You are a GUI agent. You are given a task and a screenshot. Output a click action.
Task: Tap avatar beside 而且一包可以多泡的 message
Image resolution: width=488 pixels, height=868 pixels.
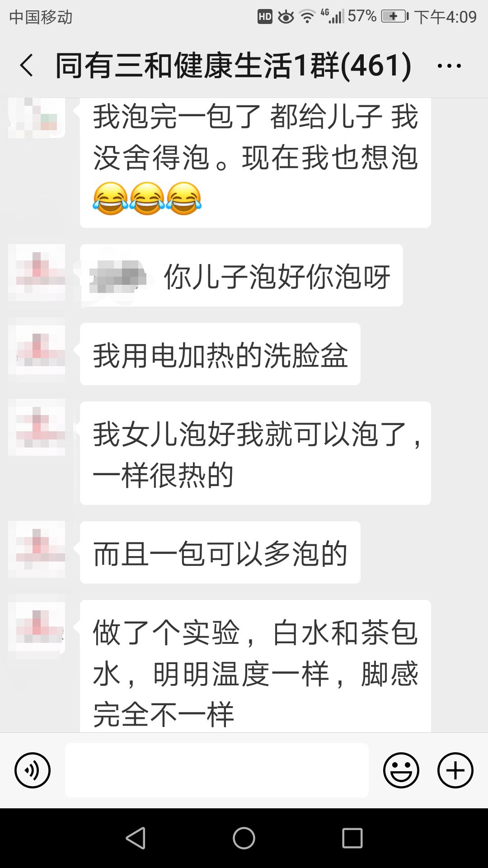point(37,549)
